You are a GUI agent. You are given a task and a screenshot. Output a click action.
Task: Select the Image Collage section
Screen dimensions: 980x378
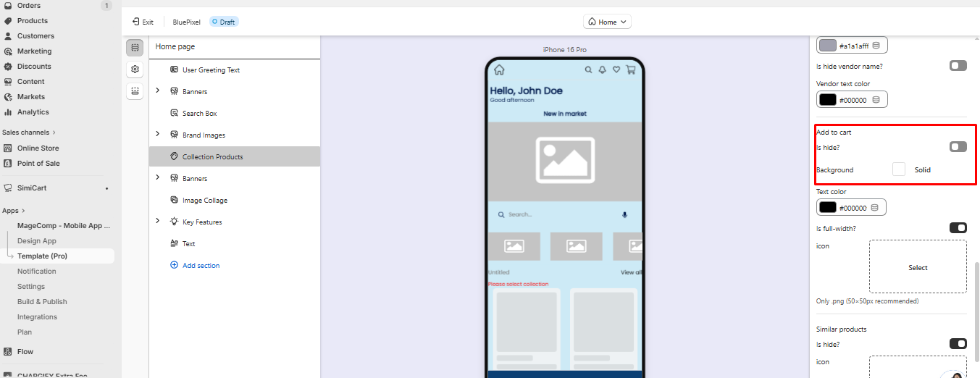click(x=204, y=201)
